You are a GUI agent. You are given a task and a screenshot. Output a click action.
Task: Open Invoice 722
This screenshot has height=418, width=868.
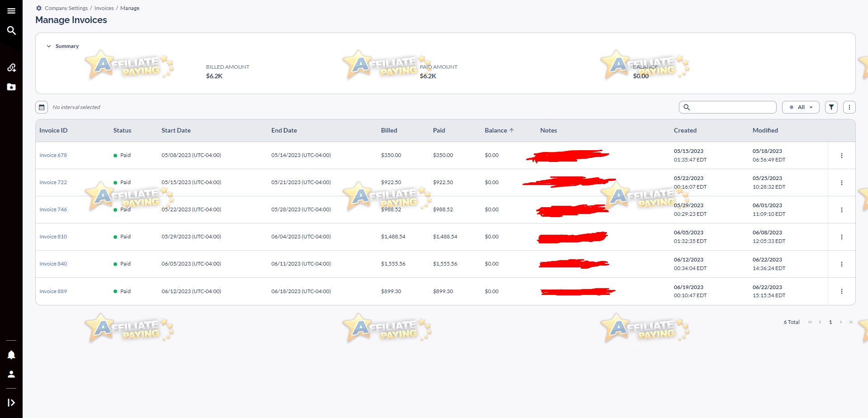[53, 182]
